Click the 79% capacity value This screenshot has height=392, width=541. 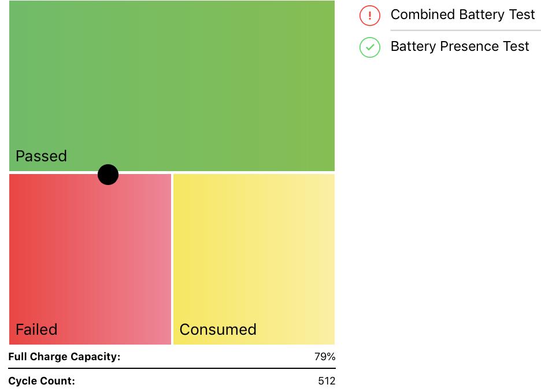point(325,357)
